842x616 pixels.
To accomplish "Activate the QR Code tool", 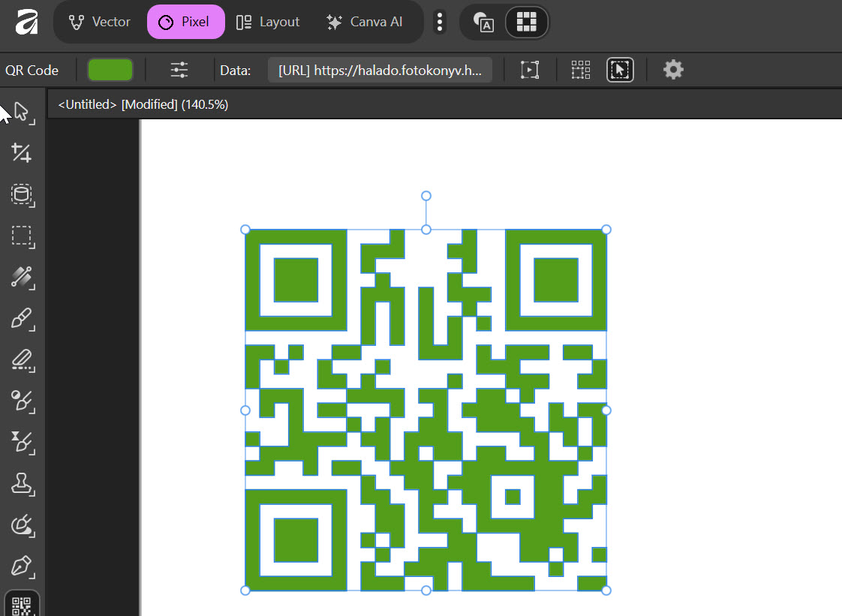I will [22, 605].
